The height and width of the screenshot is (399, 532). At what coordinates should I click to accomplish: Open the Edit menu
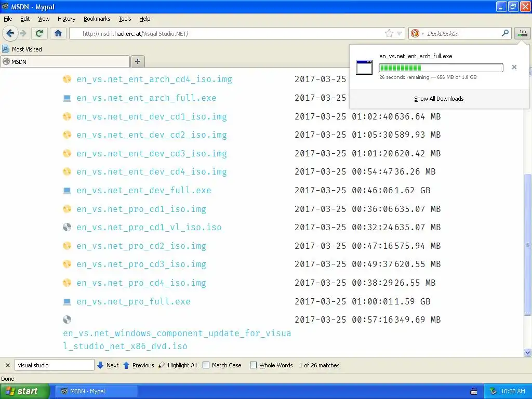pos(25,19)
